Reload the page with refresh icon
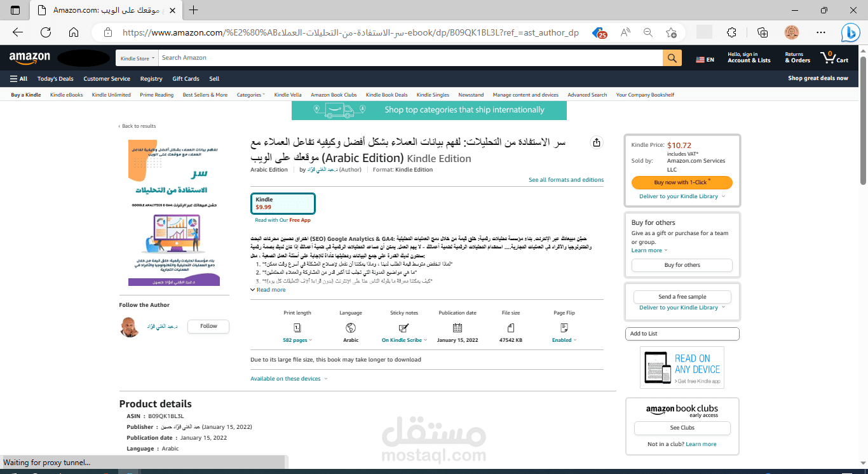This screenshot has width=868, height=474. [x=46, y=32]
